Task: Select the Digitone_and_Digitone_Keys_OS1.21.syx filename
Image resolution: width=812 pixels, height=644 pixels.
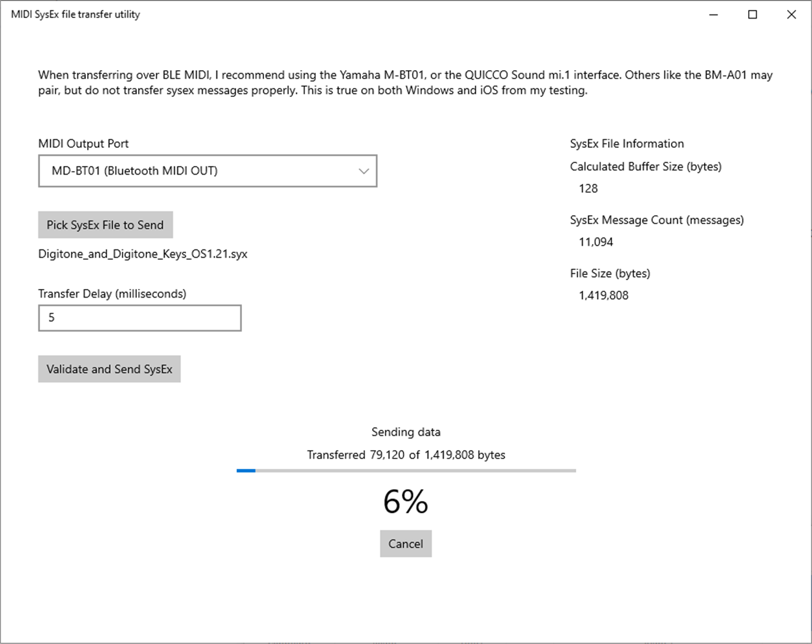Action: pos(143,254)
